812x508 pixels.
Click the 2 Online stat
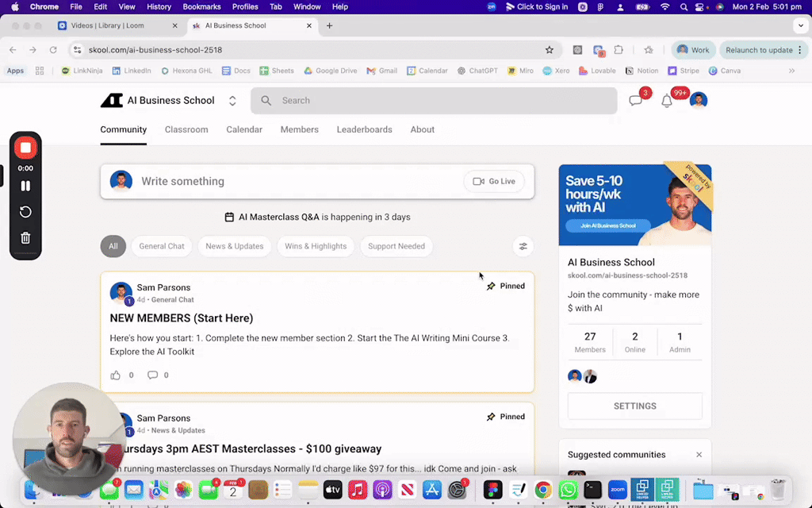point(635,342)
